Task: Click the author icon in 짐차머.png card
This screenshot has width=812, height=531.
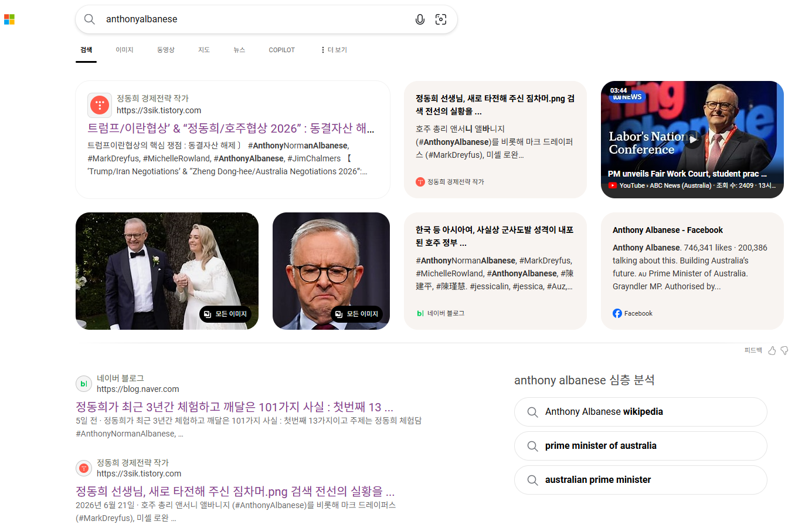Action: (420, 182)
